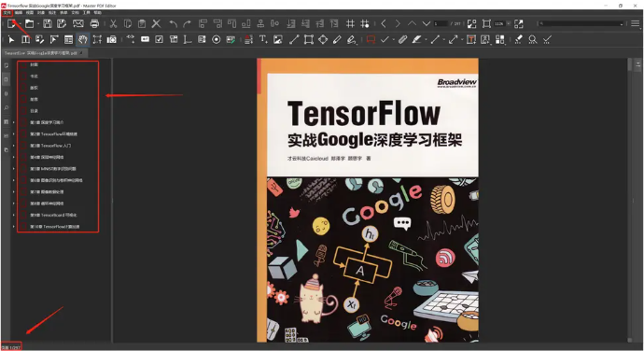644x351 pixels.
Task: Select the Insert Image tool
Action: pyautogui.click(x=278, y=40)
